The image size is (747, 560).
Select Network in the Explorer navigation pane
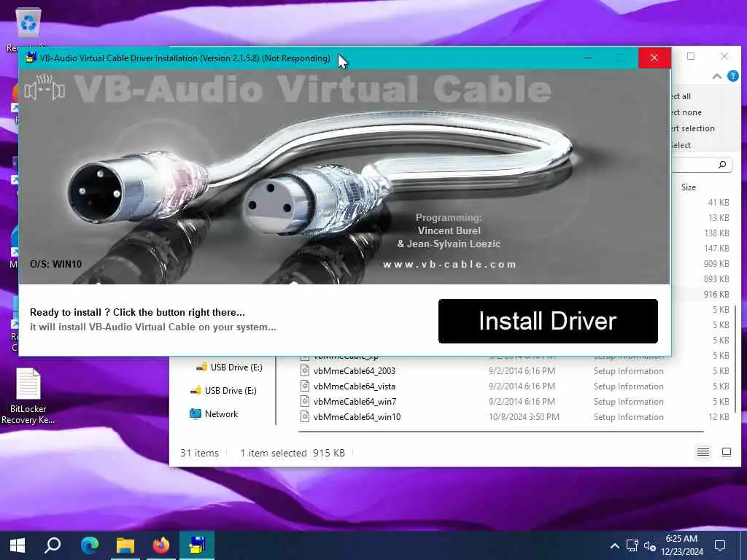214,414
